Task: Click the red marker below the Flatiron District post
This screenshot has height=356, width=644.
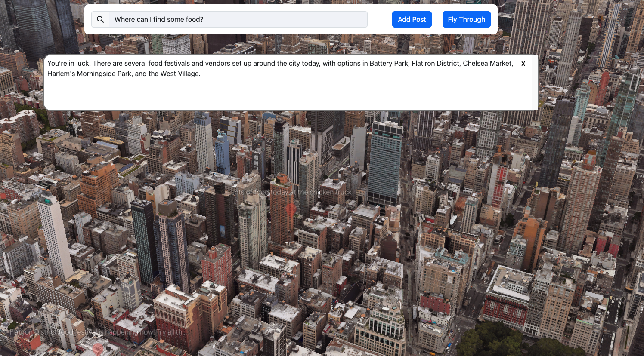Action: [x=98, y=349]
